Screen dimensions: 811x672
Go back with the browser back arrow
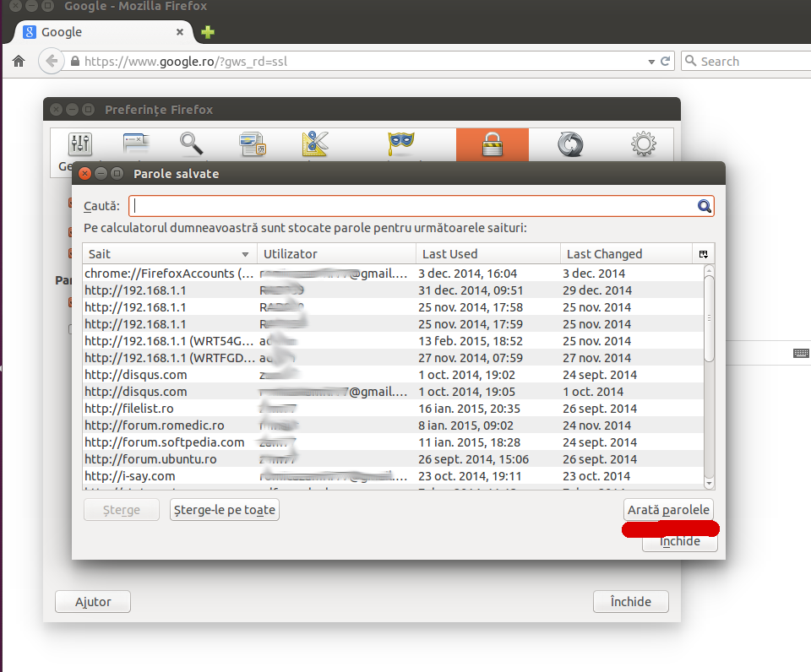(x=52, y=62)
